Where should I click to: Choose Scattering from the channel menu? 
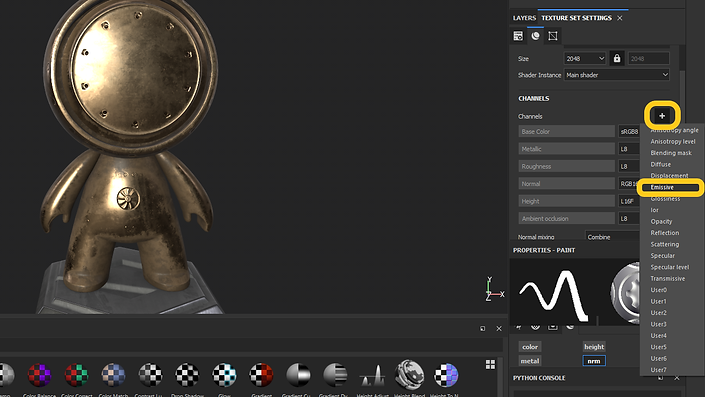point(665,245)
